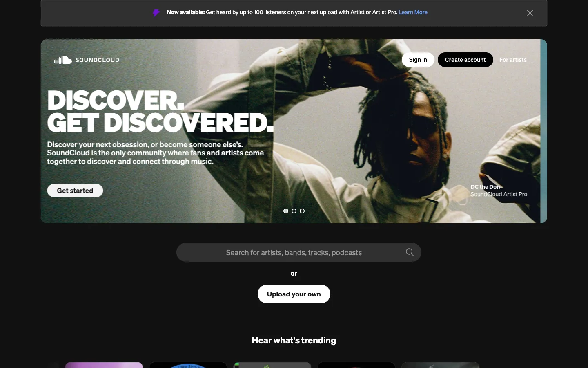Open the Learn More link
The image size is (588, 368).
(x=413, y=12)
